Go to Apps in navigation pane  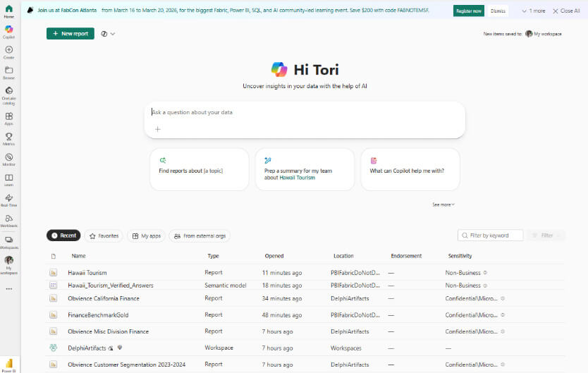point(8,118)
